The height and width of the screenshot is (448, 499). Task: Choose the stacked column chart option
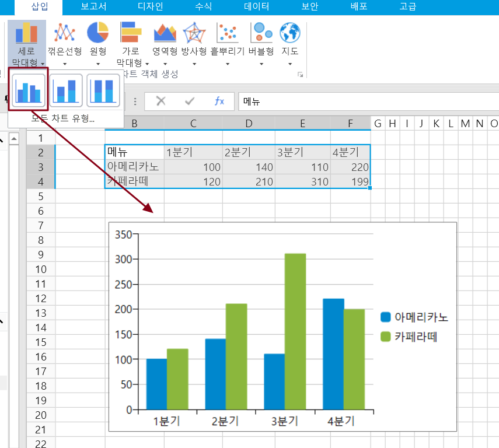(66, 90)
